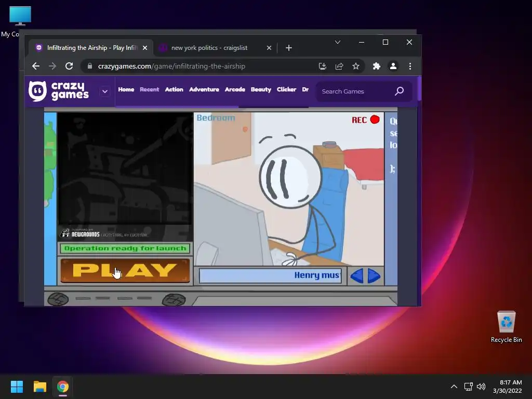Open the Recent games menu
The width and height of the screenshot is (532, 399).
tap(149, 89)
